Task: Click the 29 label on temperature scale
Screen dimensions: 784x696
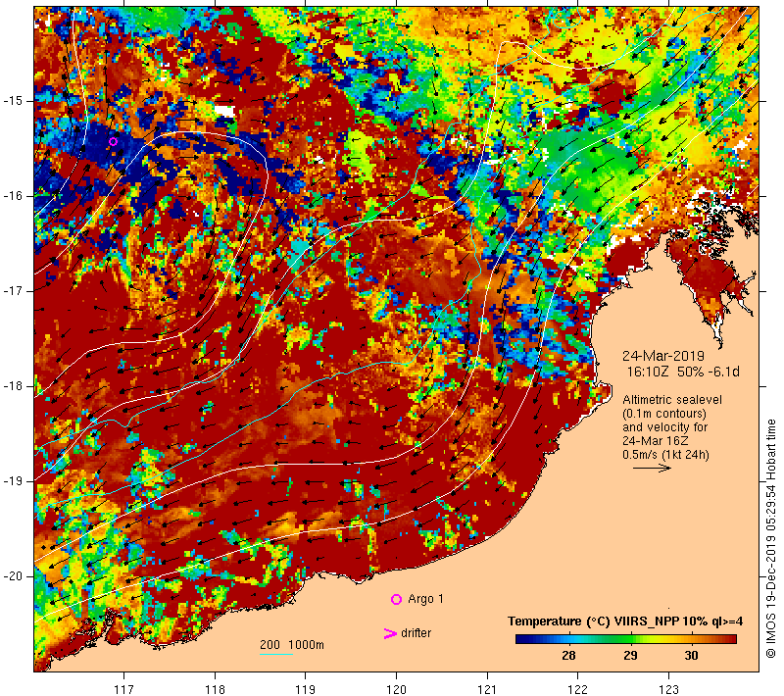Action: click(630, 655)
